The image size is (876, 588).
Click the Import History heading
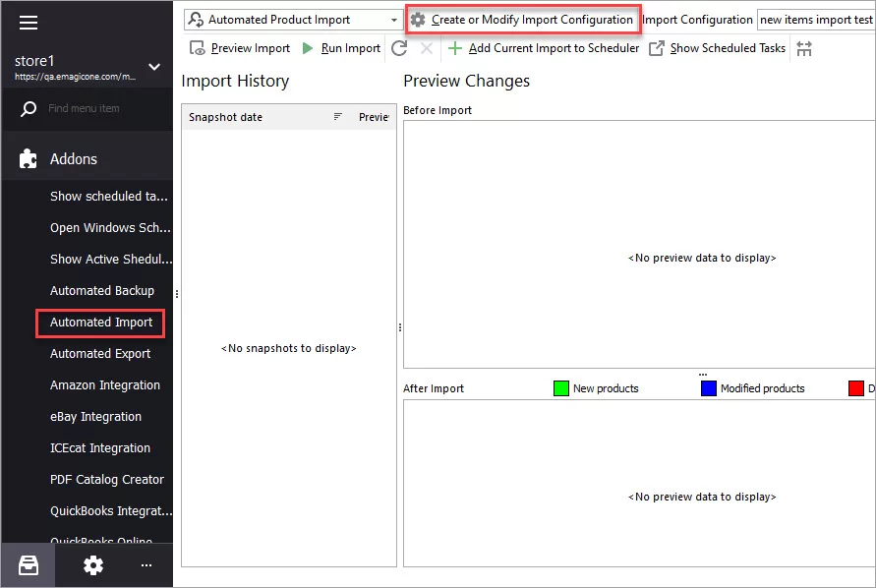click(x=235, y=81)
